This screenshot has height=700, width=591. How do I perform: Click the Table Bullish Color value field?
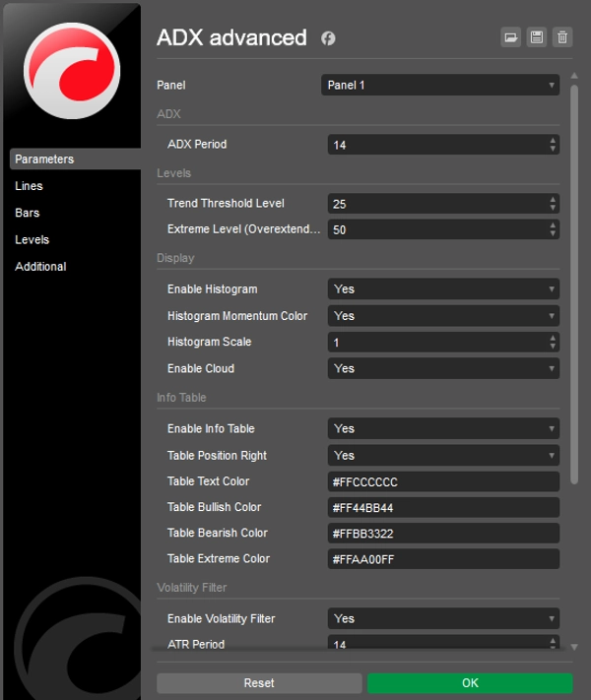tap(443, 508)
